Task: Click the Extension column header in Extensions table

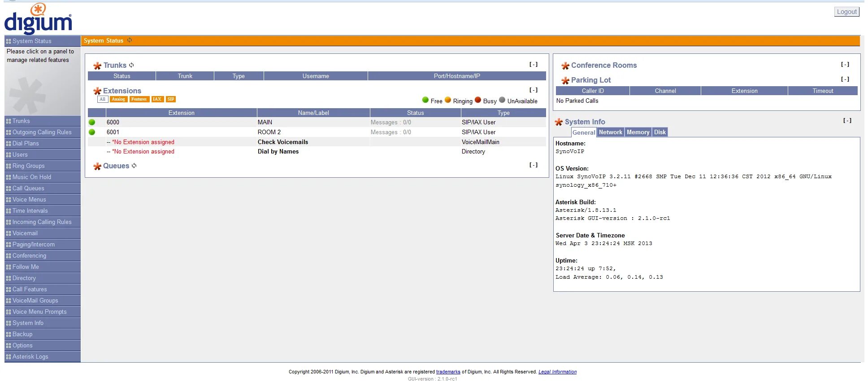Action: tap(182, 113)
